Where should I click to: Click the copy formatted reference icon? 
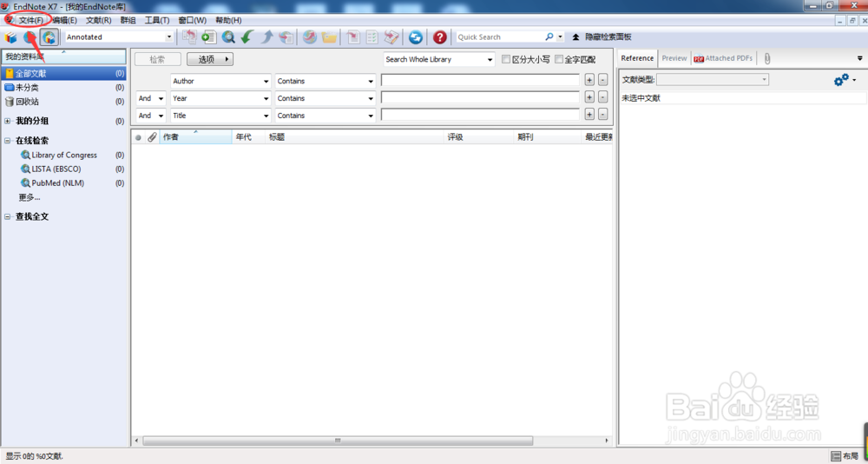click(190, 37)
